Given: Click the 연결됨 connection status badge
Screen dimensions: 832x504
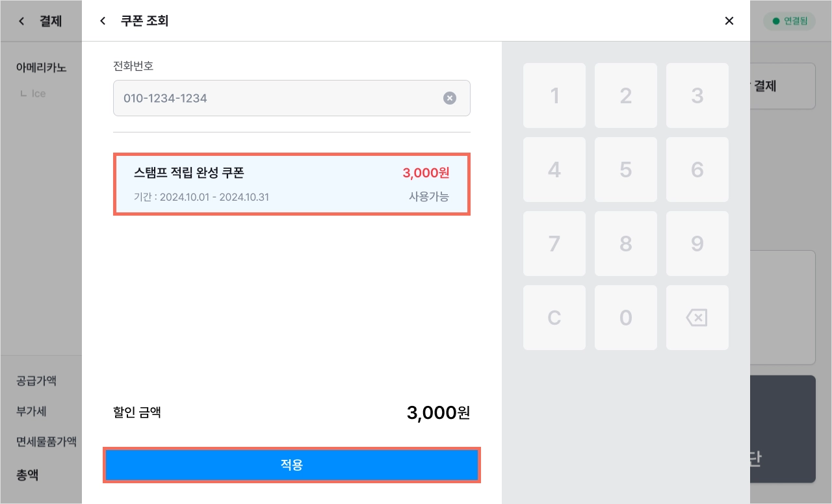Looking at the screenshot, I should [x=789, y=21].
